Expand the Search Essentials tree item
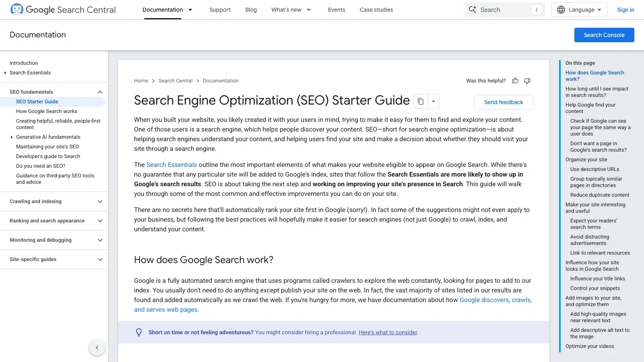This screenshot has width=644, height=362. 5,73
